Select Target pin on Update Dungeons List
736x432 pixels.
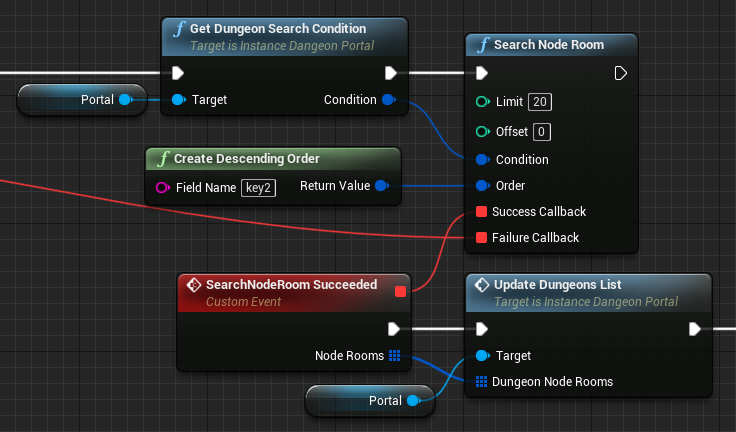(483, 355)
